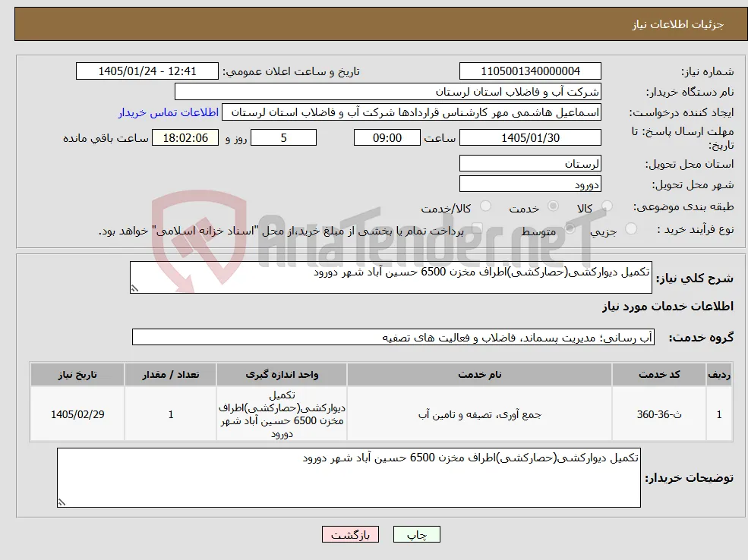Click the چاپ print button
Viewport: 748px width, 560px height.
(416, 534)
